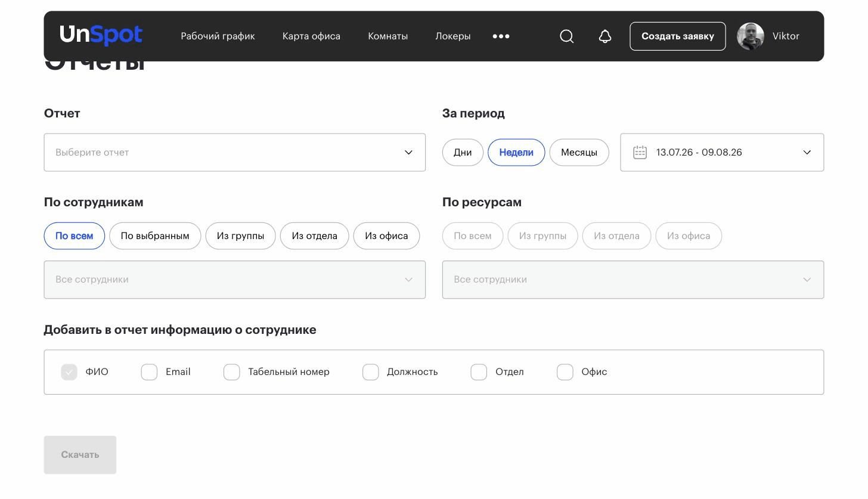Select Недели period

(x=516, y=153)
